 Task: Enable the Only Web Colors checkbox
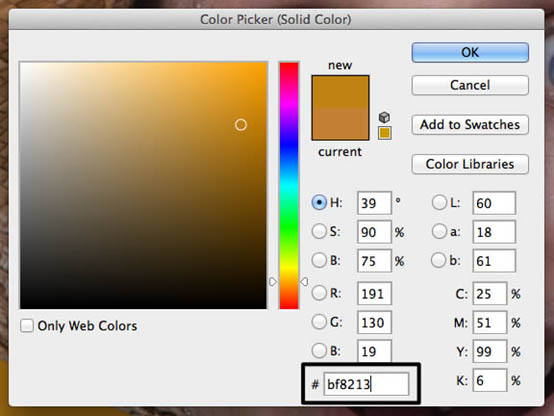pos(27,326)
